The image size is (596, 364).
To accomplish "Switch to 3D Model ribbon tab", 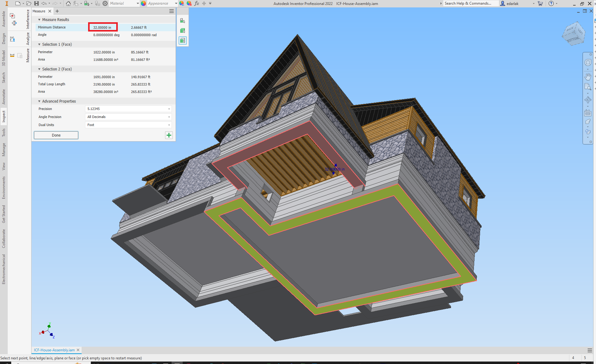I will point(4,58).
